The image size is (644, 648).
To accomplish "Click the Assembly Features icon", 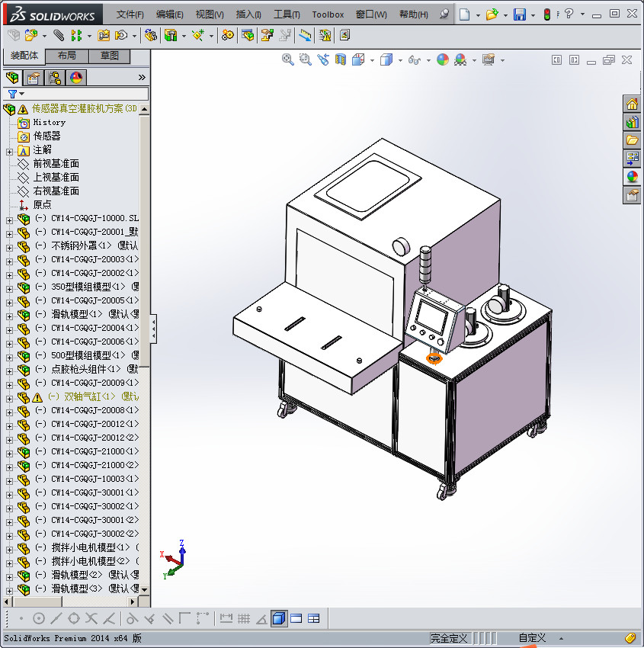I will [171, 36].
